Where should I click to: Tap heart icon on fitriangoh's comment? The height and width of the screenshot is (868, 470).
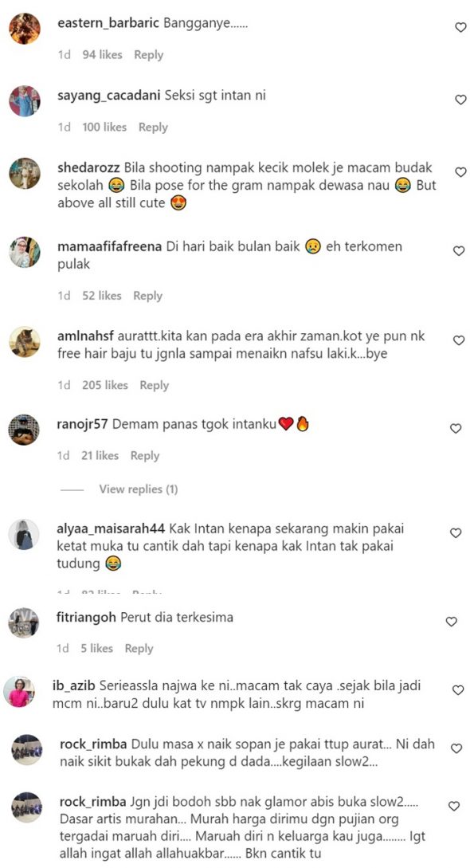coord(451,622)
